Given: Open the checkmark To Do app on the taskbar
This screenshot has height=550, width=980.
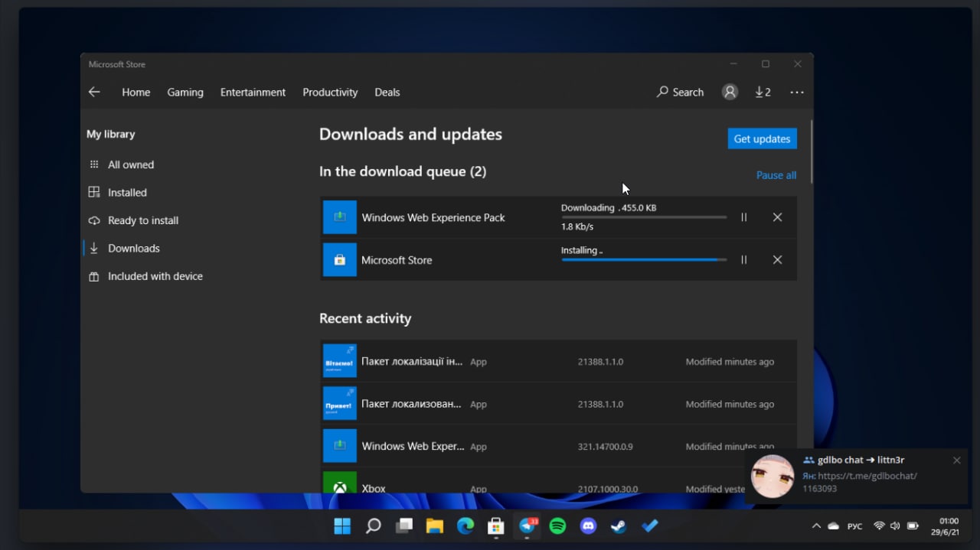Looking at the screenshot, I should (649, 526).
